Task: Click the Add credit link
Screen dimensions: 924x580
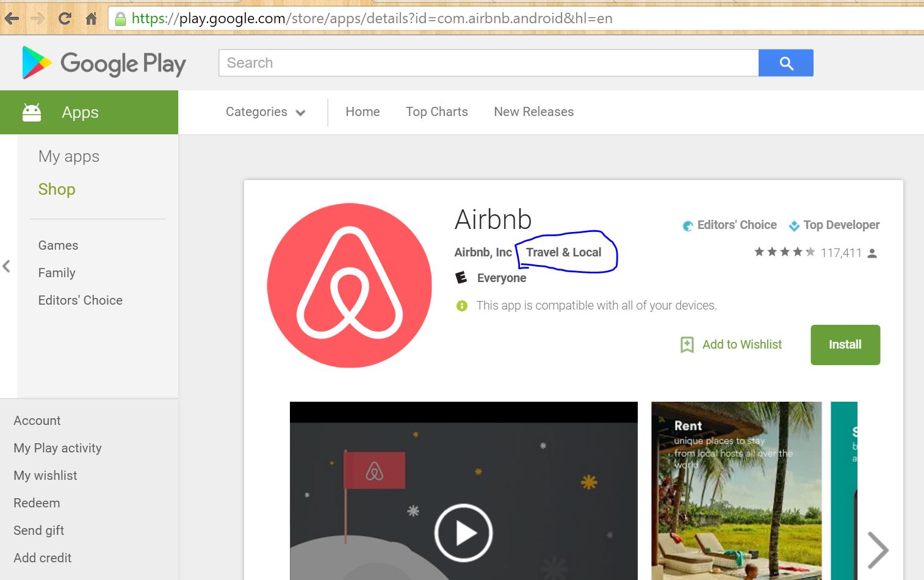Action: click(43, 558)
